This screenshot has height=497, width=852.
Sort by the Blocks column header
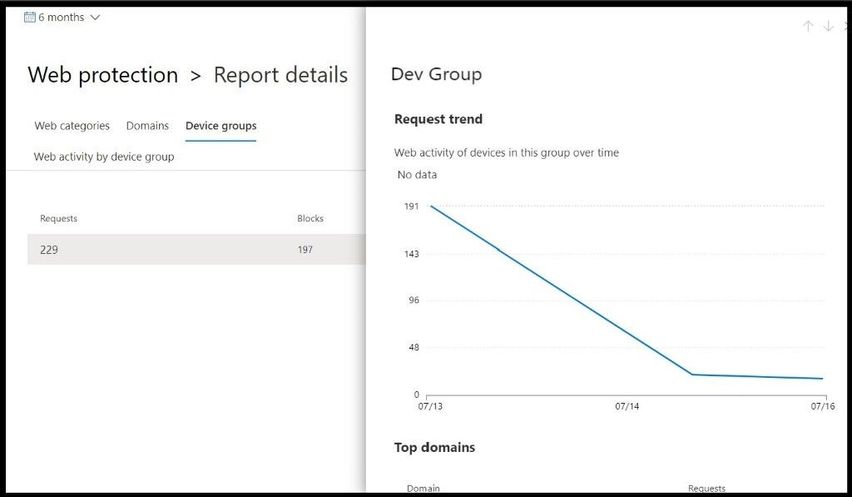coord(310,218)
